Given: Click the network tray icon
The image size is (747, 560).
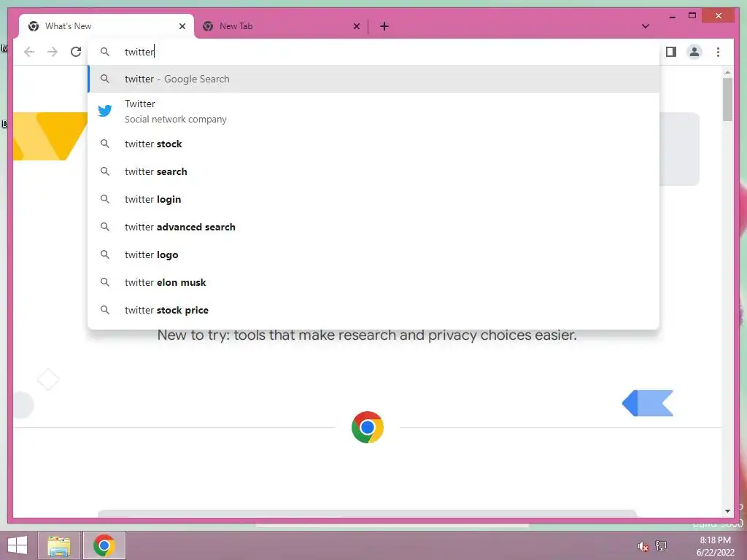Looking at the screenshot, I should tap(661, 545).
